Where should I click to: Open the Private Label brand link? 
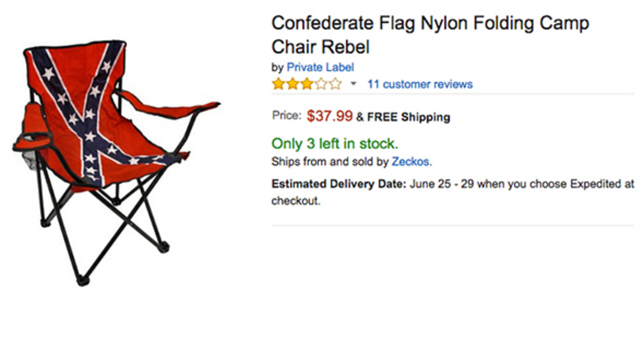[320, 67]
